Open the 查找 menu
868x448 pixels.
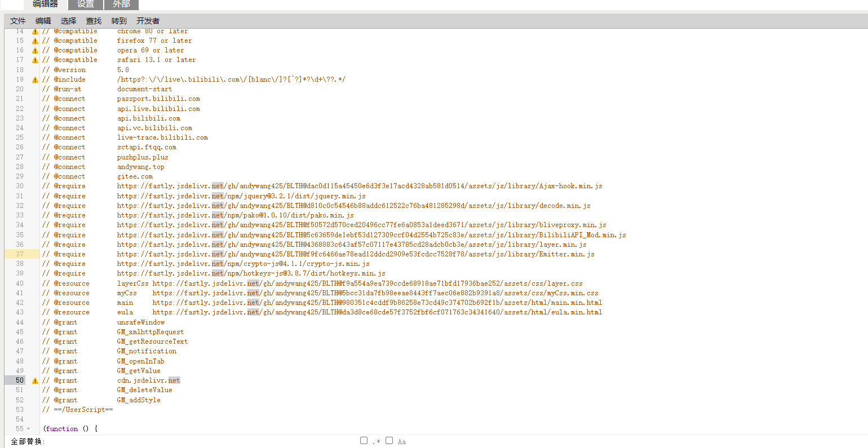click(93, 20)
